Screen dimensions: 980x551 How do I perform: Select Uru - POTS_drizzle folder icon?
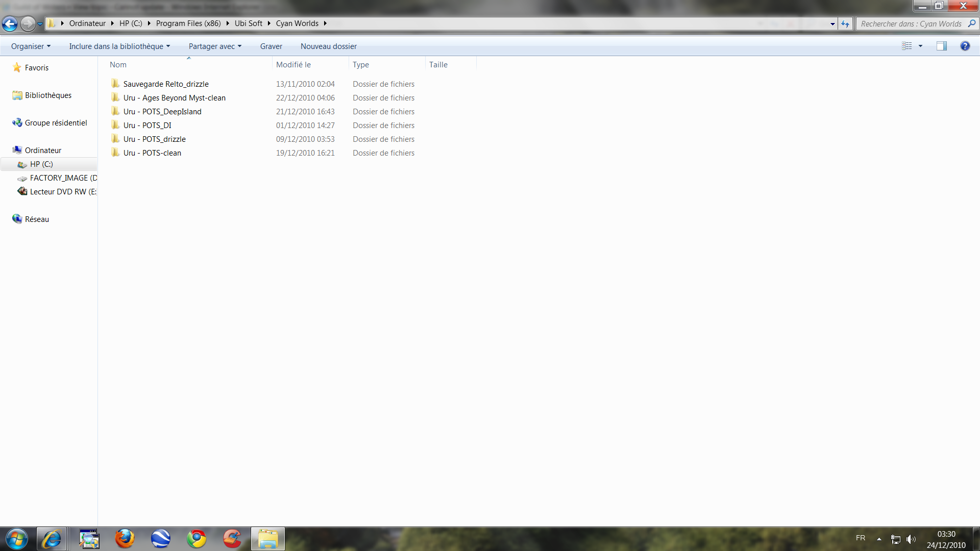pos(115,139)
